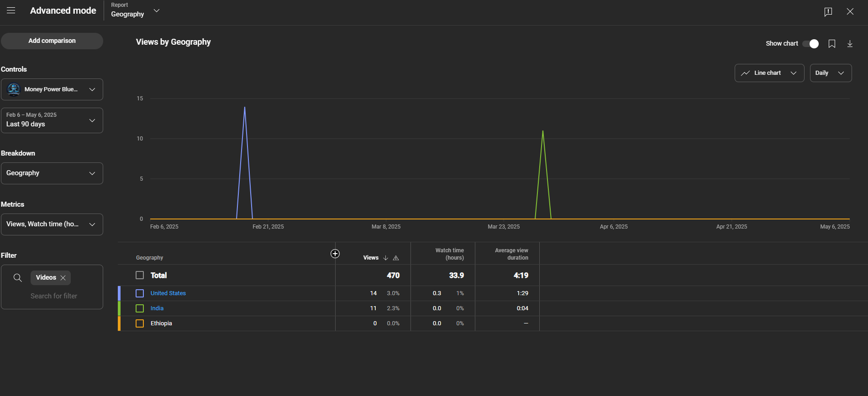Open the Line chart type dropdown
868x396 pixels.
(x=769, y=73)
